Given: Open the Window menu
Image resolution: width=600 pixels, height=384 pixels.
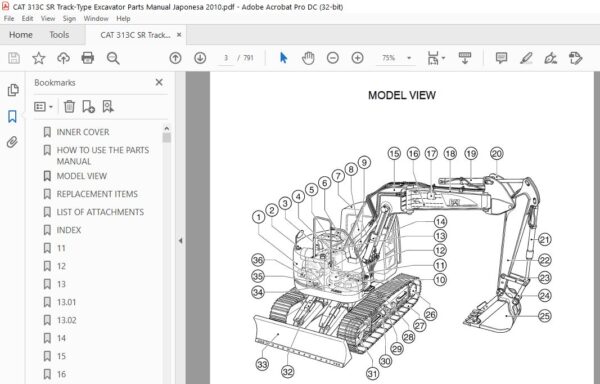Looking at the screenshot, I should click(x=96, y=18).
